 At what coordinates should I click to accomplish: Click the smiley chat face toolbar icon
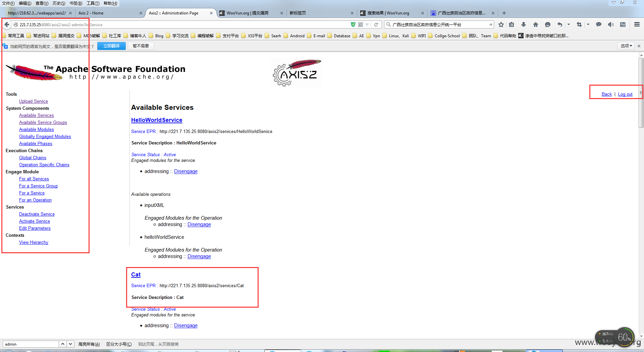548,25
